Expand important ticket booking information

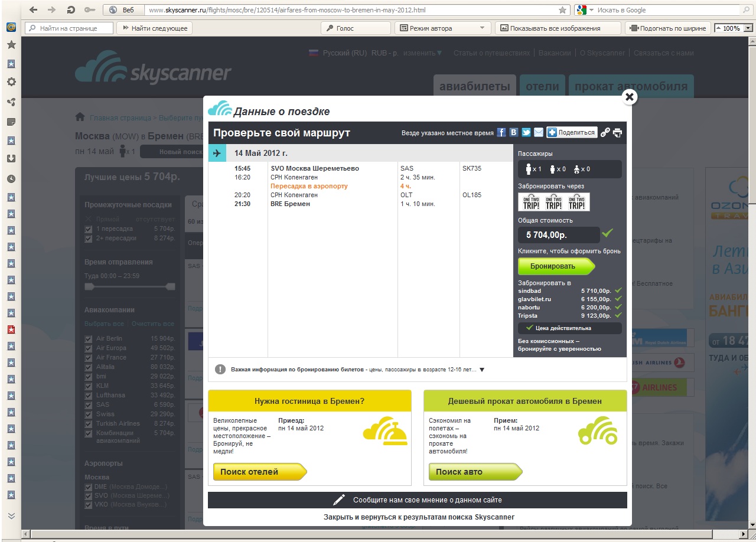pyautogui.click(x=481, y=370)
